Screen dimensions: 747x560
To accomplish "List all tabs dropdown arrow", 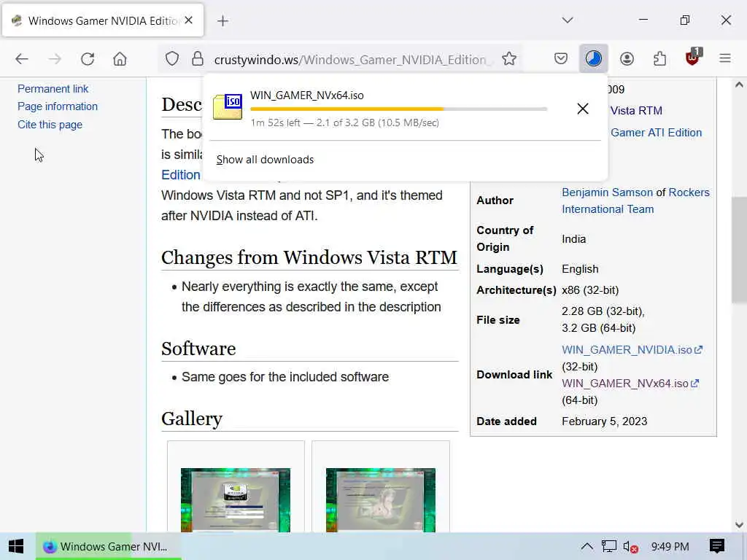I will (568, 20).
